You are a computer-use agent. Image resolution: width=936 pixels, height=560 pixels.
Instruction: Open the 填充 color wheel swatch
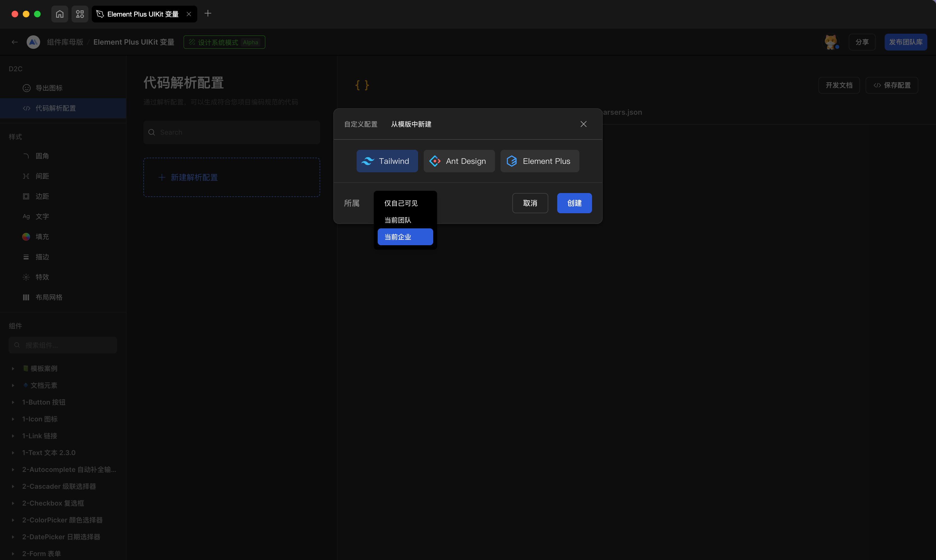pos(26,237)
